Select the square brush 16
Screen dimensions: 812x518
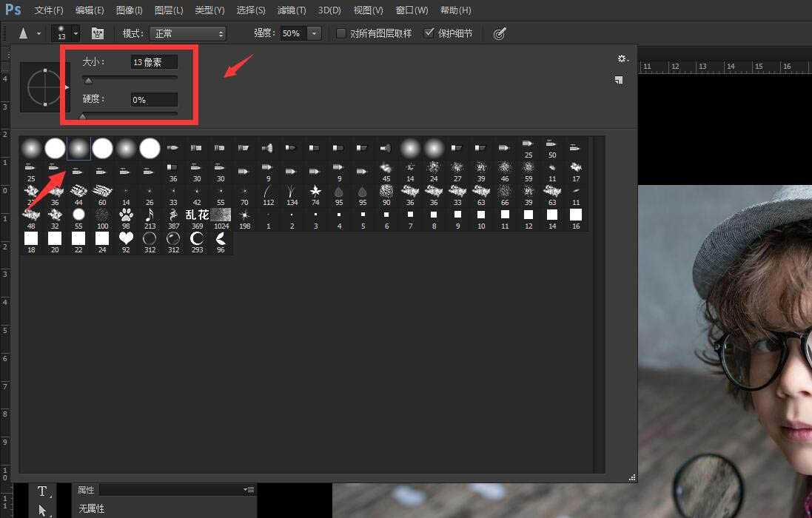[x=576, y=219]
